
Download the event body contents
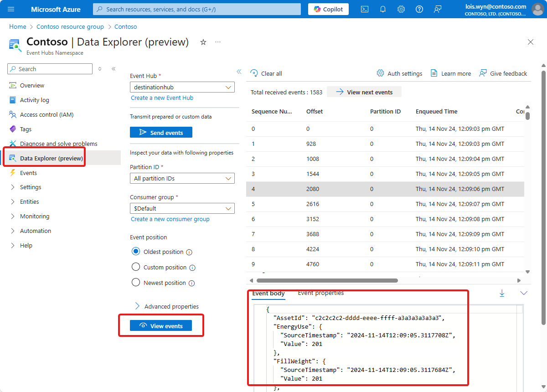click(x=502, y=293)
